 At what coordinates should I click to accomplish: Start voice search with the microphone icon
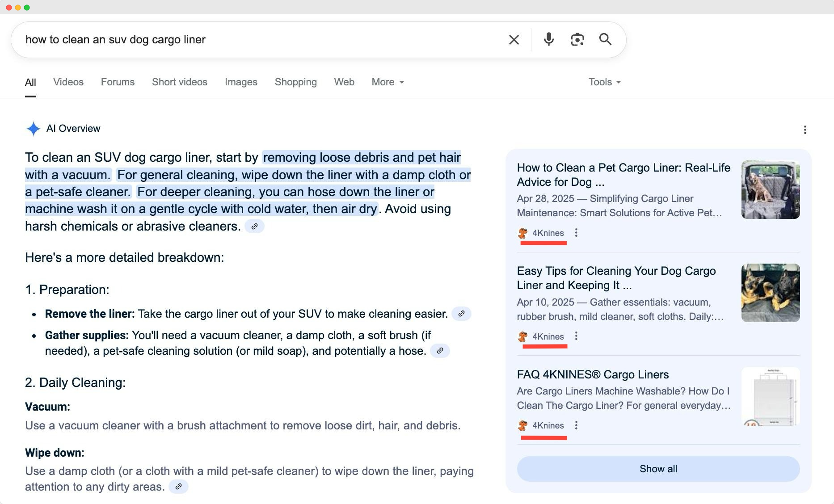tap(549, 39)
